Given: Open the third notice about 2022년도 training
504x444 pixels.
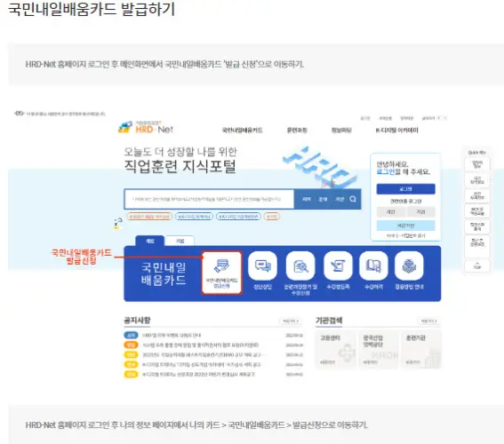Looking at the screenshot, I should tap(203, 354).
